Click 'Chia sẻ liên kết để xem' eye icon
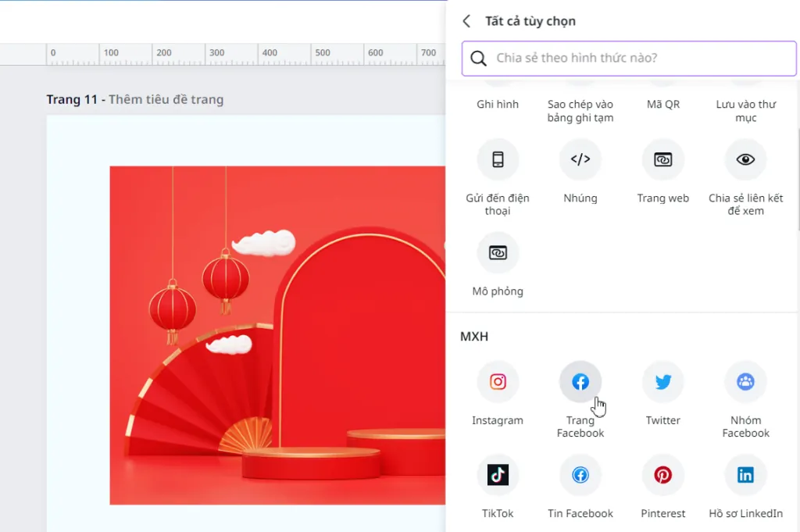Screen dimensions: 800x532 coord(745,159)
